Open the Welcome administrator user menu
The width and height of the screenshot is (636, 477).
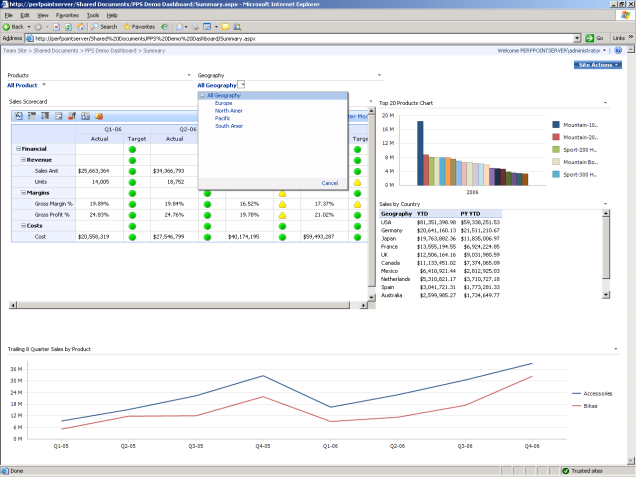coord(552,51)
